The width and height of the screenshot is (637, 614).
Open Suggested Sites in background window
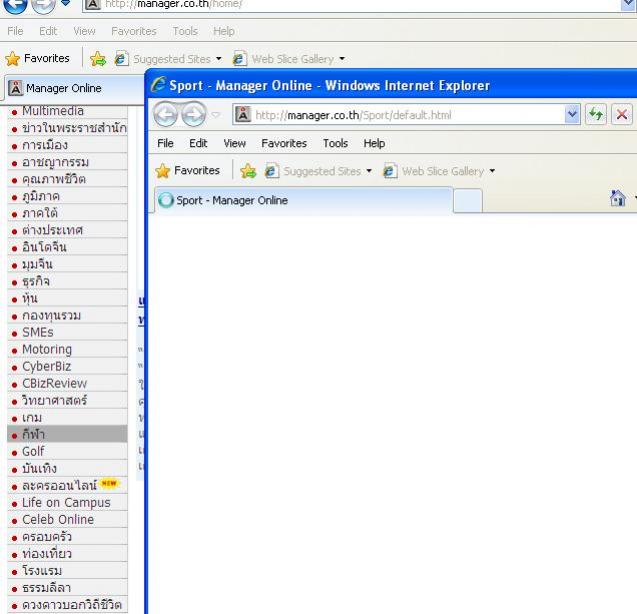point(168,59)
